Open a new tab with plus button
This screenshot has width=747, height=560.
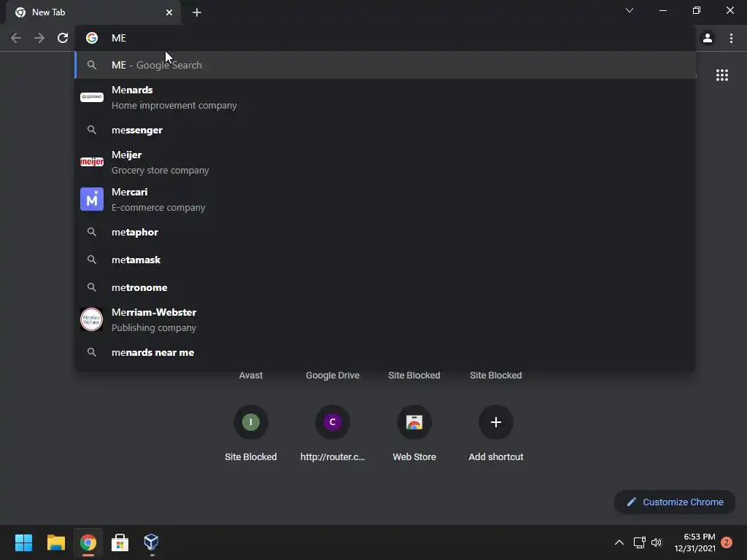(197, 12)
